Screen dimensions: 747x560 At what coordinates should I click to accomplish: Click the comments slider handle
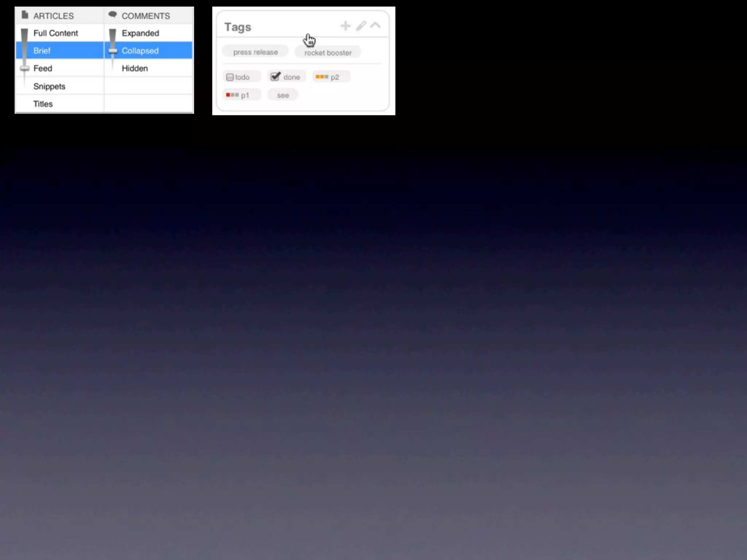(113, 51)
